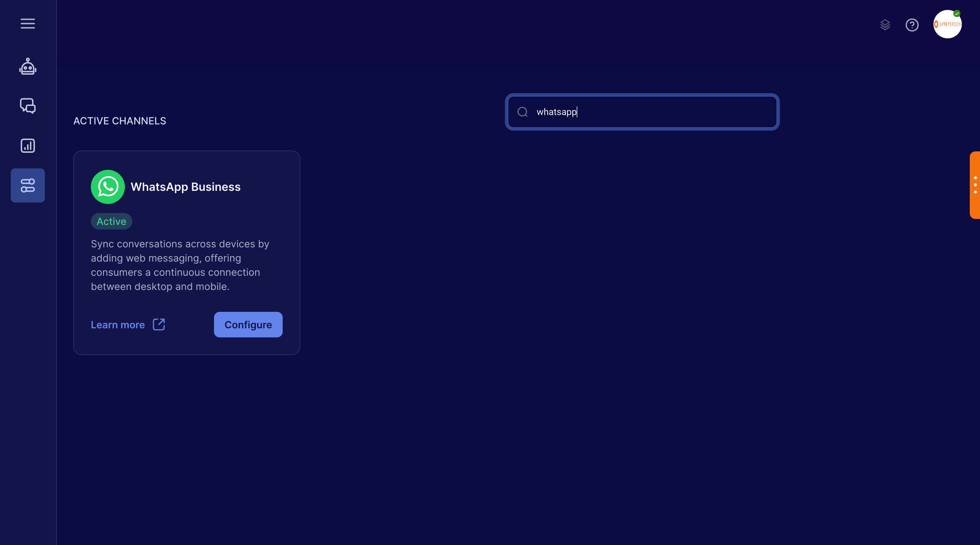Click the Active status badge
Viewport: 980px width, 545px height.
tap(112, 221)
